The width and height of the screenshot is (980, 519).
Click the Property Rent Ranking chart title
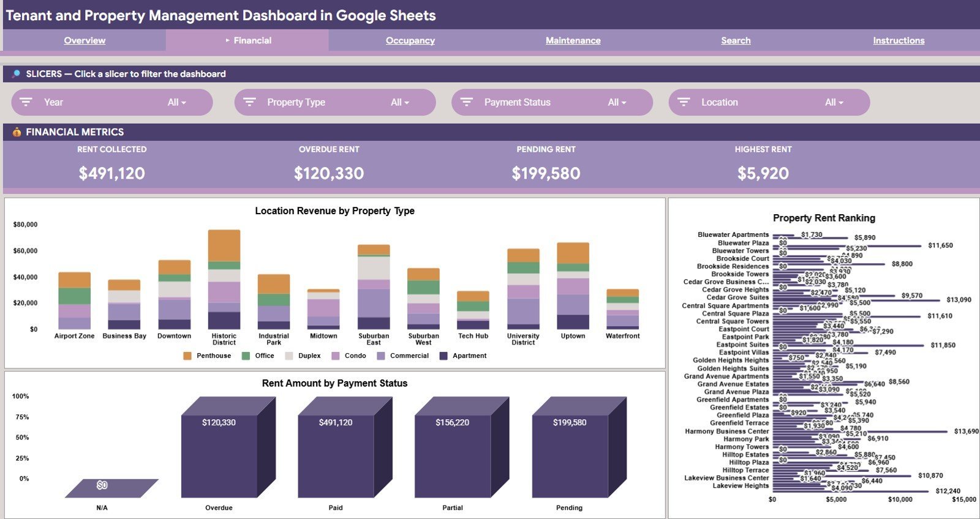pos(824,218)
